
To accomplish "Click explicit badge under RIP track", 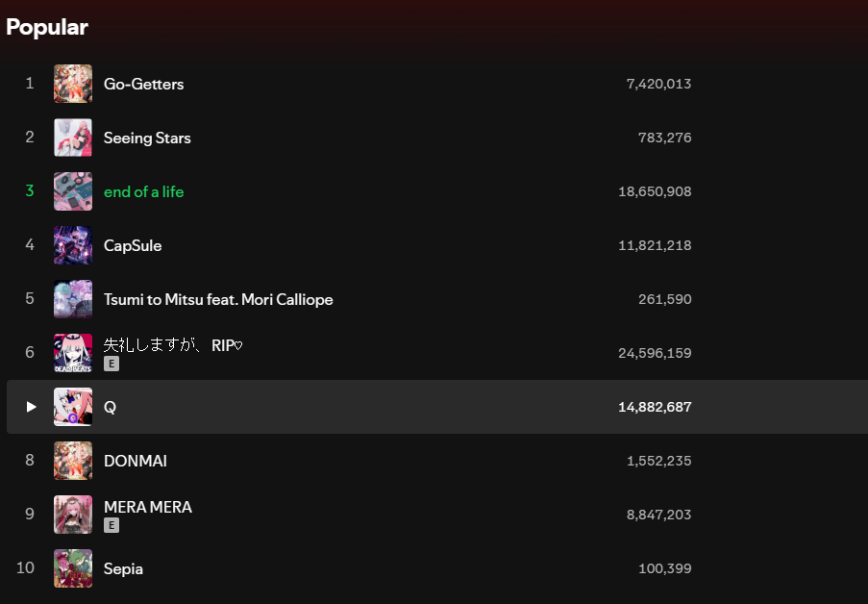I will point(112,364).
